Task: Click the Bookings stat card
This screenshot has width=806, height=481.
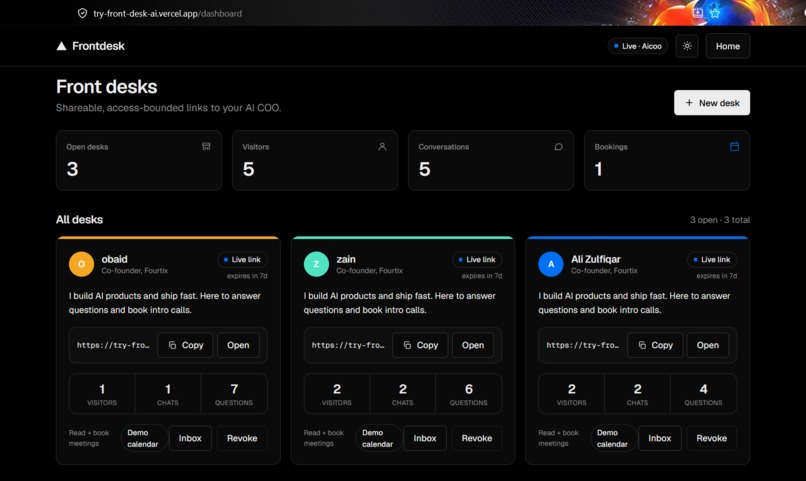Action: coord(667,160)
